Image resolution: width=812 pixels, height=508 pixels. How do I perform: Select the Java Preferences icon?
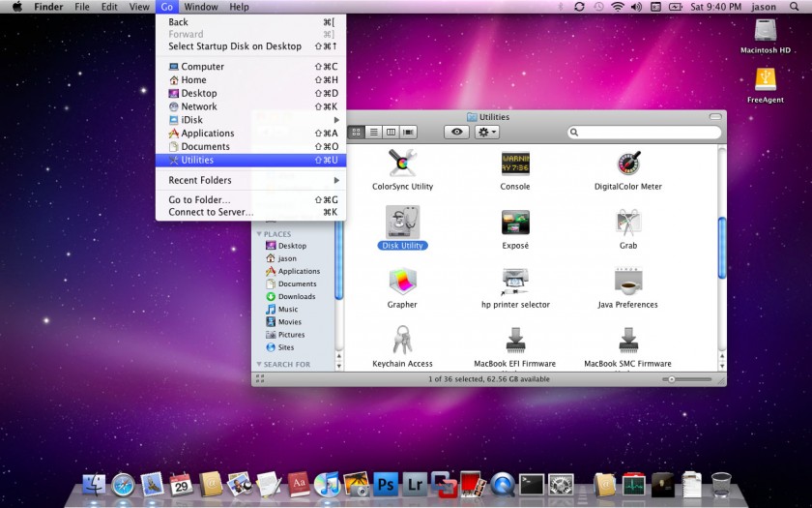[628, 282]
